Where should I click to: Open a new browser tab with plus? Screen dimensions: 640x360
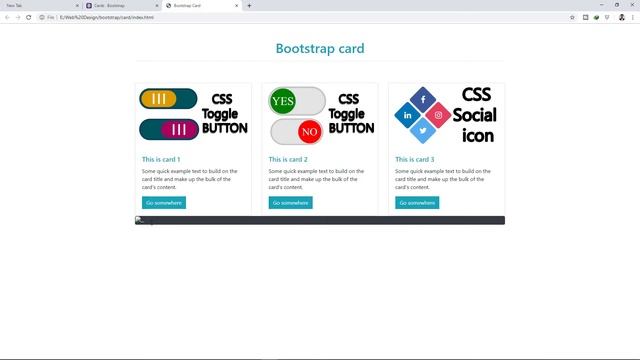point(249,6)
